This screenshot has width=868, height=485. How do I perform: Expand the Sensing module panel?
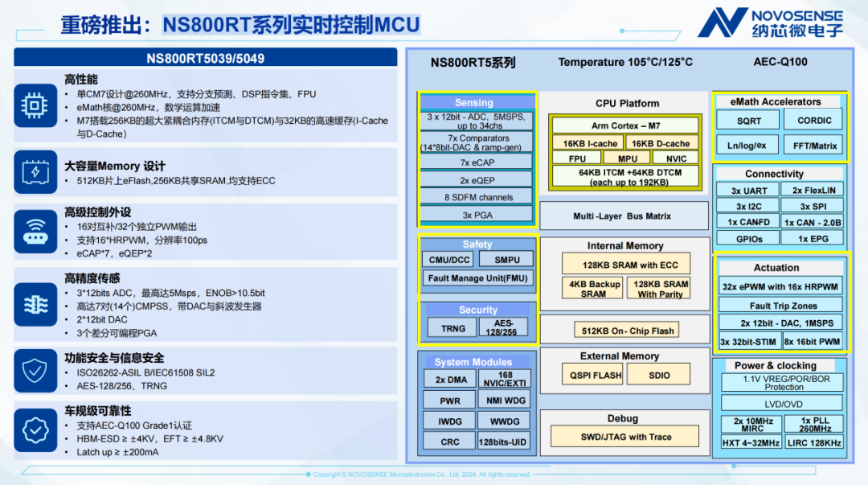pyautogui.click(x=477, y=102)
